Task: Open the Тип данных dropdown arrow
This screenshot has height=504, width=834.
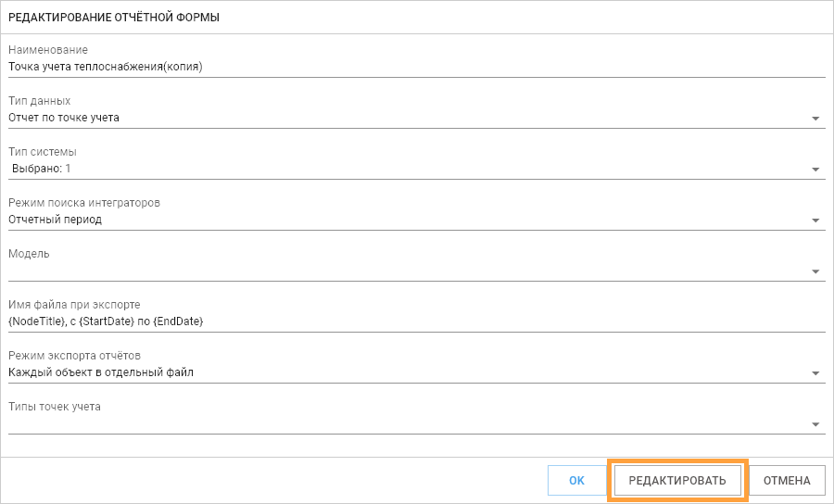Action: click(x=815, y=119)
